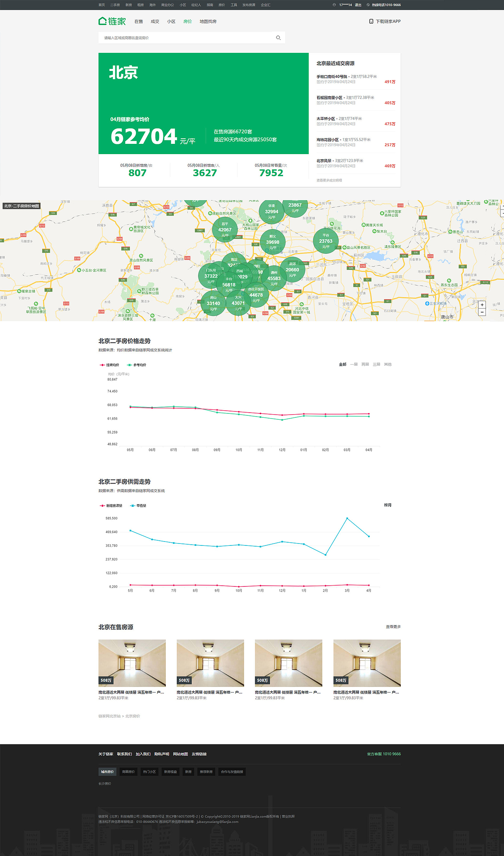The width and height of the screenshot is (504, 856).
Task: Open 房价 in main navigation beside logo
Action: tap(187, 22)
